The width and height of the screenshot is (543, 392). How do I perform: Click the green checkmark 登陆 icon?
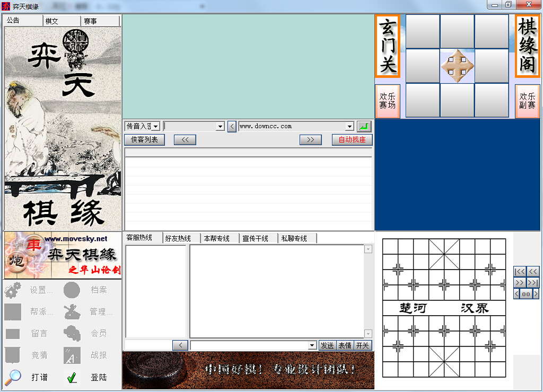coord(72,377)
